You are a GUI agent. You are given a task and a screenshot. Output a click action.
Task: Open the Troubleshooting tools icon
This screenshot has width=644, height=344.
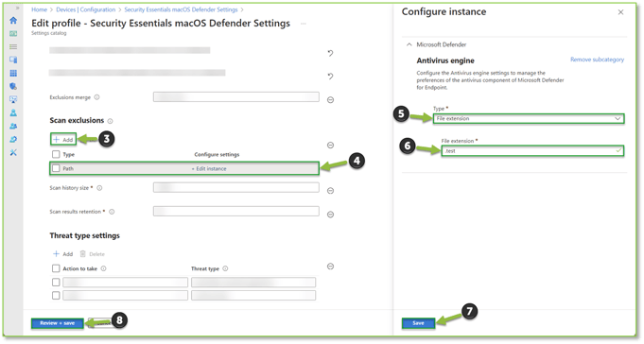(13, 152)
